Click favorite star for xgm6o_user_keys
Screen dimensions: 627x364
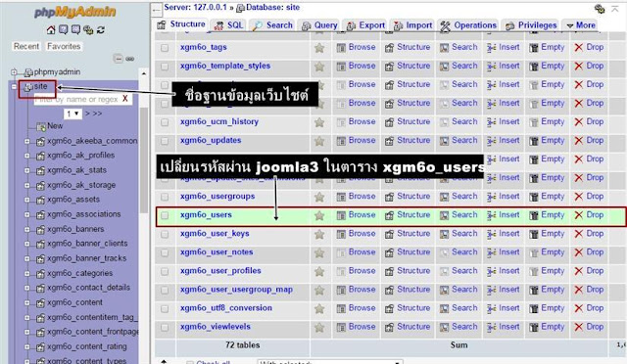[319, 235]
